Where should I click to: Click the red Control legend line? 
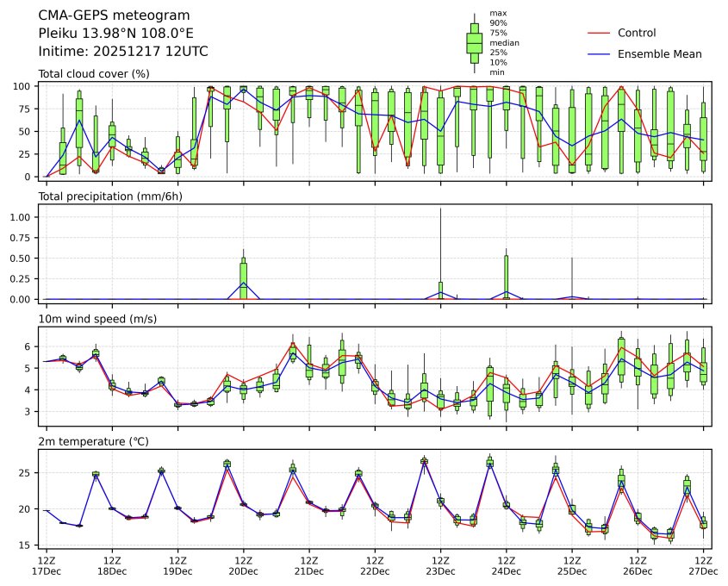click(600, 33)
